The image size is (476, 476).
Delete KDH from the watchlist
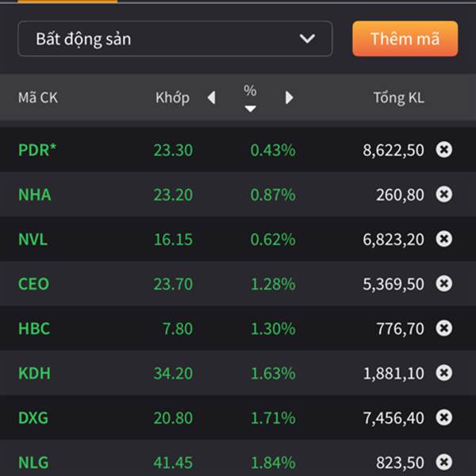click(443, 373)
